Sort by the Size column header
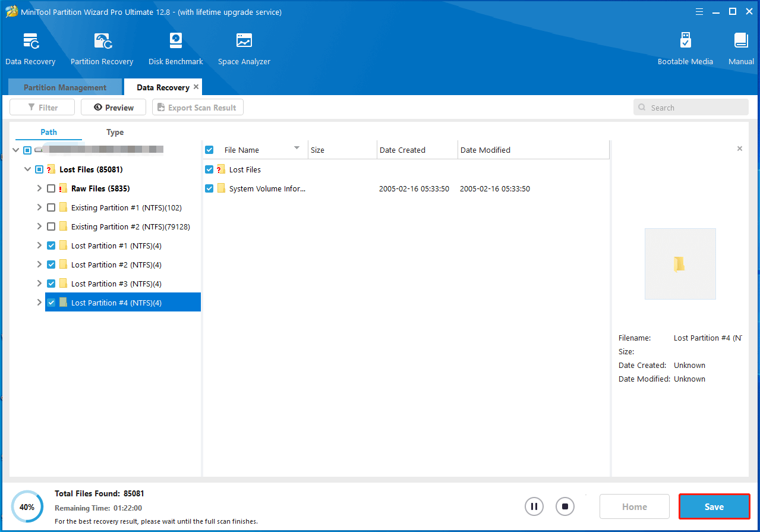 click(342, 150)
